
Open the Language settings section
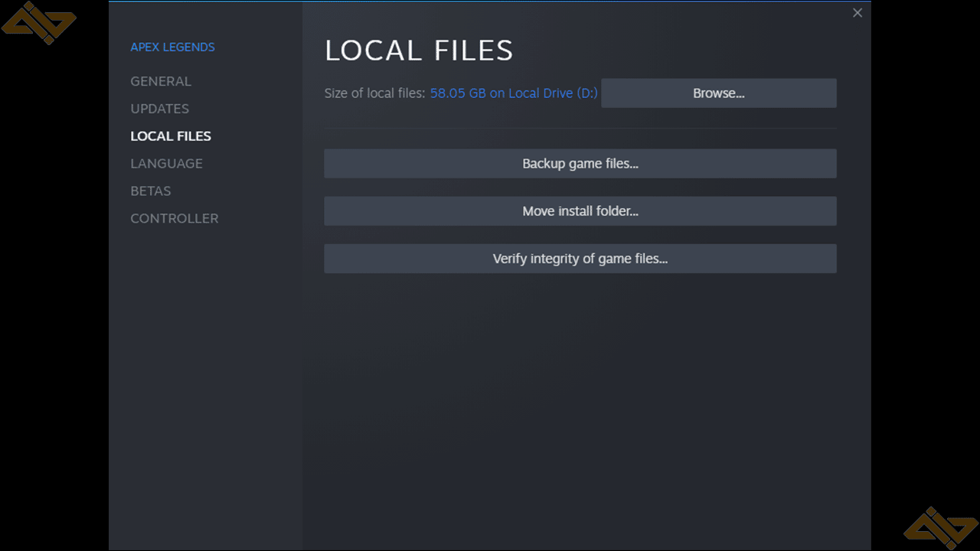pos(166,164)
